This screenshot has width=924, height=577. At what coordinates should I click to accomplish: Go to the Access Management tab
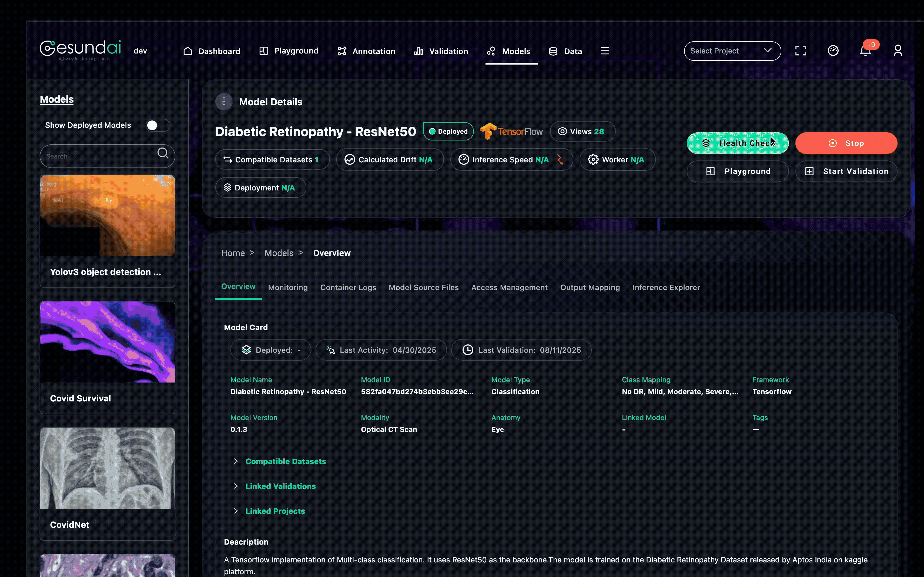tap(509, 287)
